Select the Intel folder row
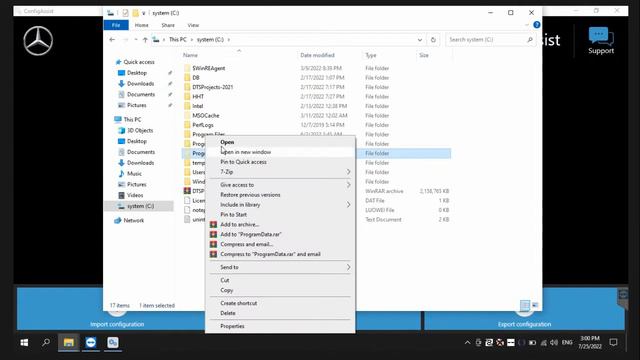This screenshot has height=360, width=640. (x=316, y=106)
